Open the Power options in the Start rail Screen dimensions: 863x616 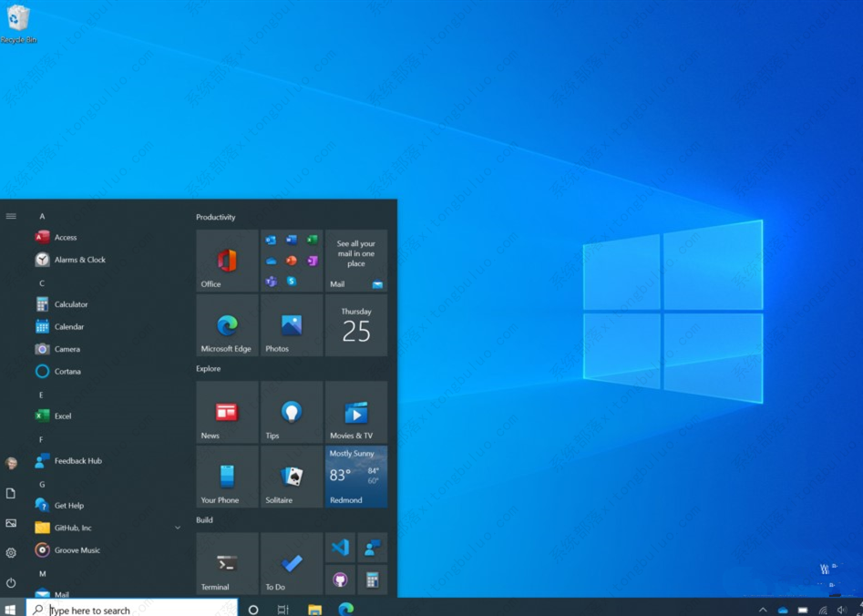coord(11,583)
